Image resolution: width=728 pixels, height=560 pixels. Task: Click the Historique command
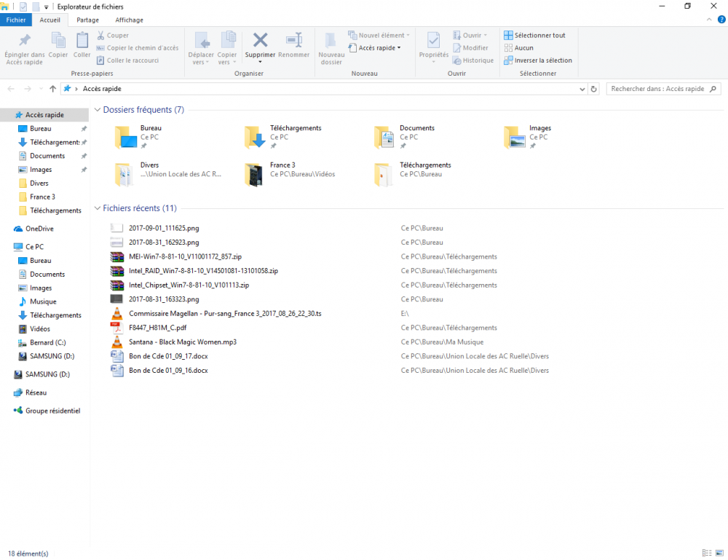(473, 60)
